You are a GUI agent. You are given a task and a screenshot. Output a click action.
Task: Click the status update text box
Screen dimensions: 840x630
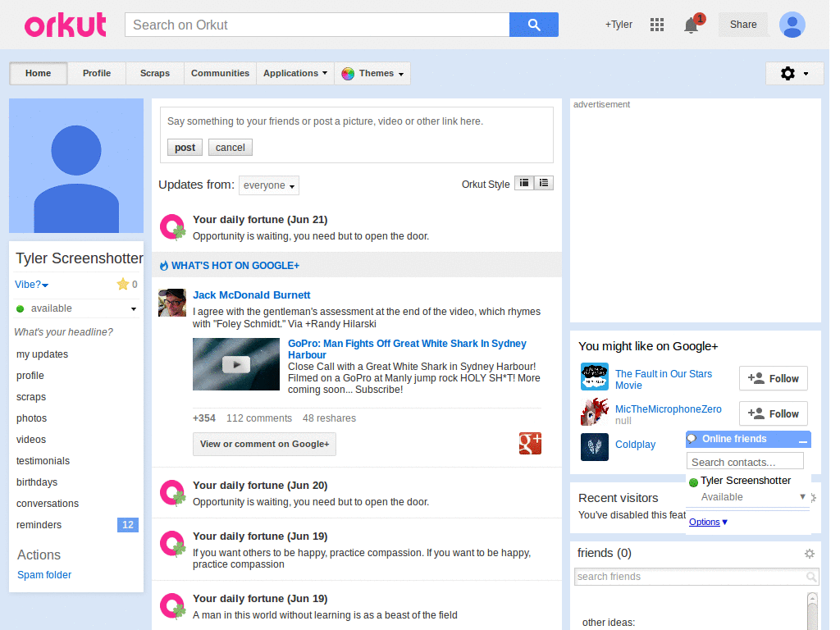coord(356,121)
